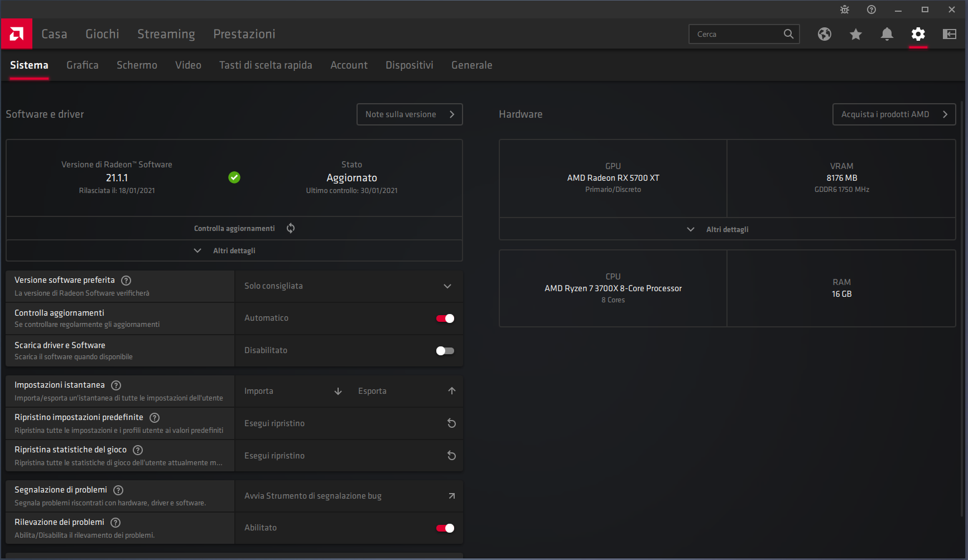The width and height of the screenshot is (968, 560).
Task: Click the Esporta up-arrow icon
Action: click(x=452, y=391)
